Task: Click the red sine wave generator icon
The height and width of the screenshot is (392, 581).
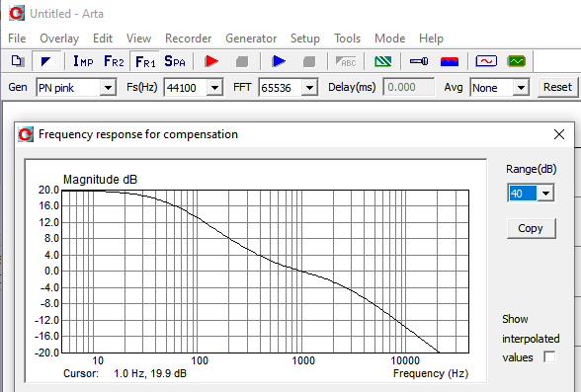Action: (x=486, y=61)
